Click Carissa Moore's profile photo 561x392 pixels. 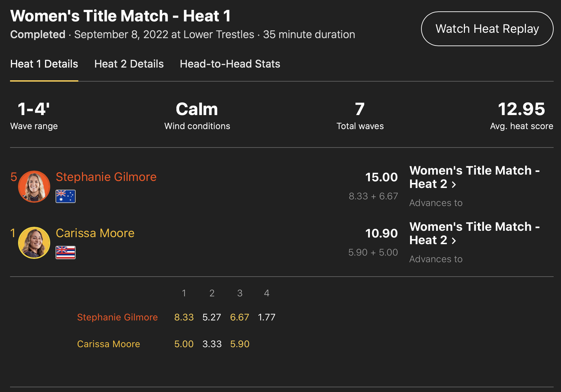tap(34, 243)
